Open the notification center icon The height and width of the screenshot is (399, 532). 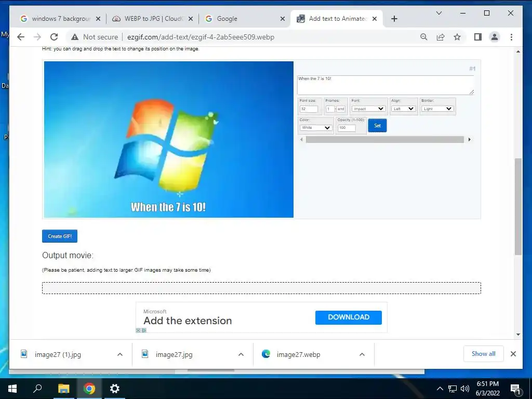(x=516, y=389)
